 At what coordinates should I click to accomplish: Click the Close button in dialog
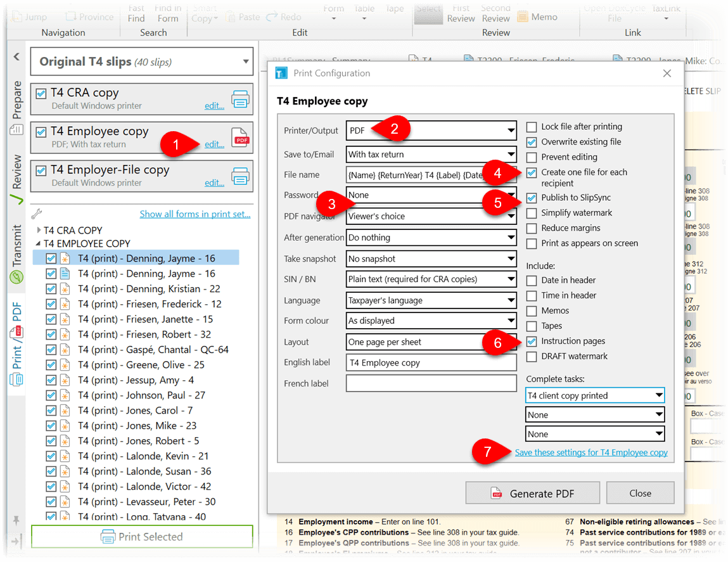point(641,494)
